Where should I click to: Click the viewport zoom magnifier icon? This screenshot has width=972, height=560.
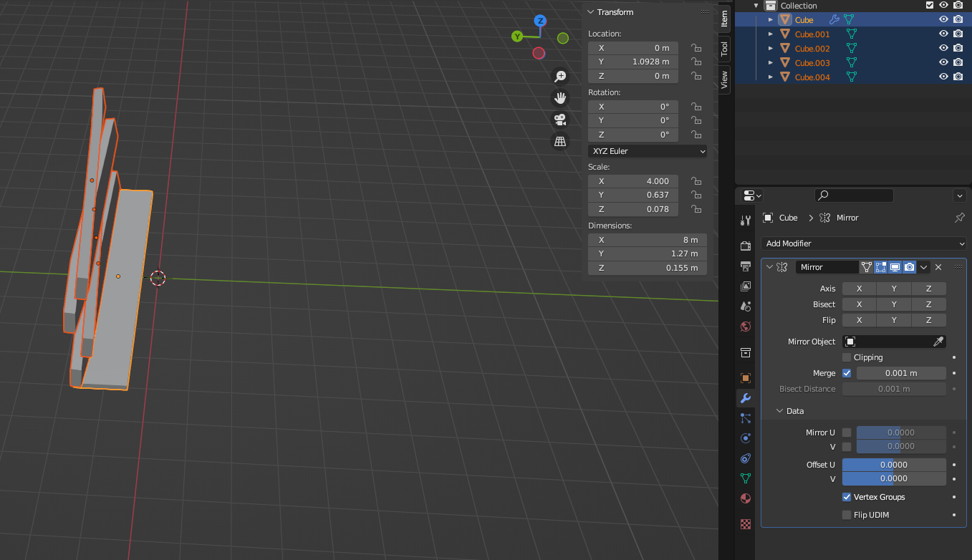[560, 77]
